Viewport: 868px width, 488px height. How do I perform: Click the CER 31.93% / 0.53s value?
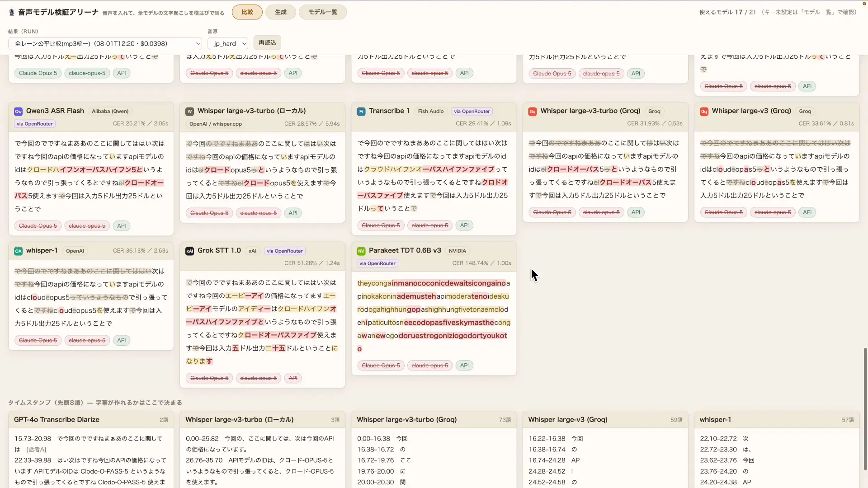coord(655,123)
